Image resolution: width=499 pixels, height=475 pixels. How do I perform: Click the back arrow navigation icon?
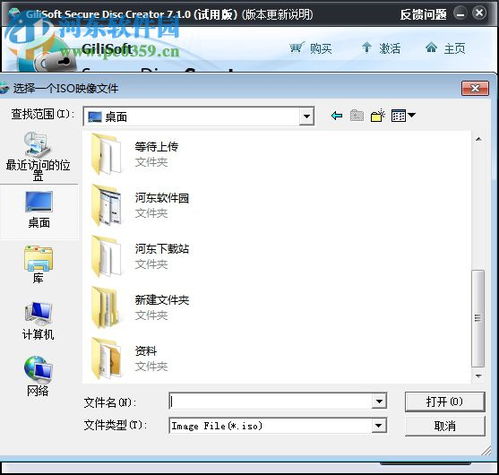(x=337, y=116)
